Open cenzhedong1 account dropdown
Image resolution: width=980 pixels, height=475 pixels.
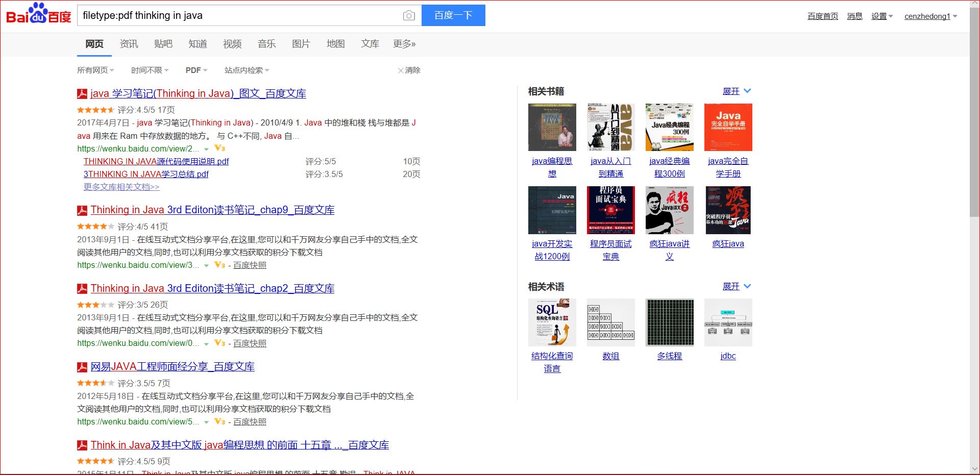coord(930,16)
